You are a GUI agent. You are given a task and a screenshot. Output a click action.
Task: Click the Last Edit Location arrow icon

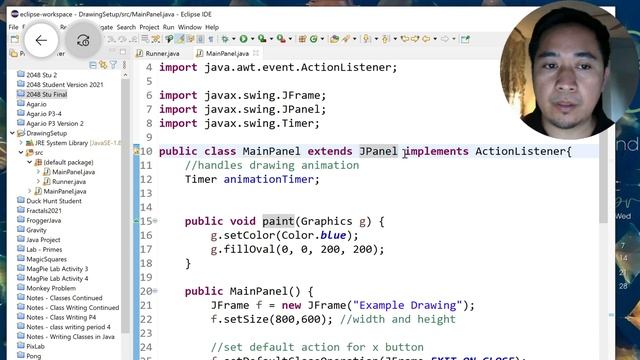[405, 39]
